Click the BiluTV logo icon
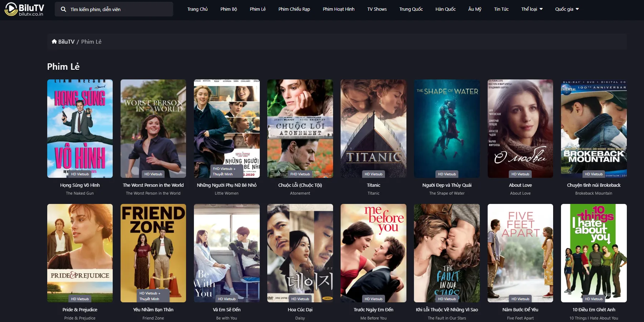The height and width of the screenshot is (322, 644). point(11,9)
